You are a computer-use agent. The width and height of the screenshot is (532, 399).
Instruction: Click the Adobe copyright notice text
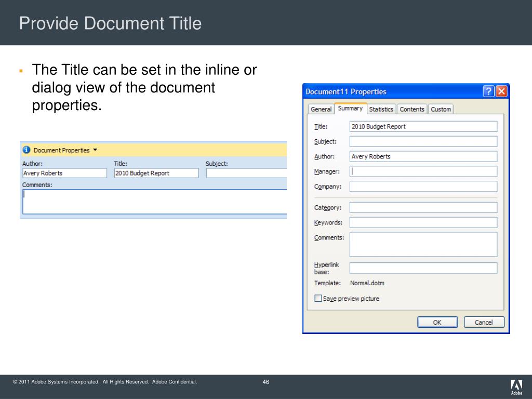coord(105,382)
